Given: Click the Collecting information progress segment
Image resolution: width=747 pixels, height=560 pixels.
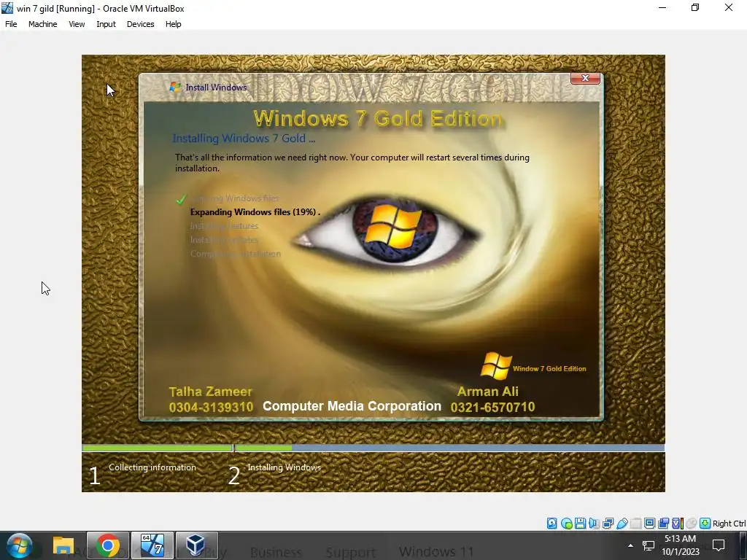Looking at the screenshot, I should click(x=158, y=448).
